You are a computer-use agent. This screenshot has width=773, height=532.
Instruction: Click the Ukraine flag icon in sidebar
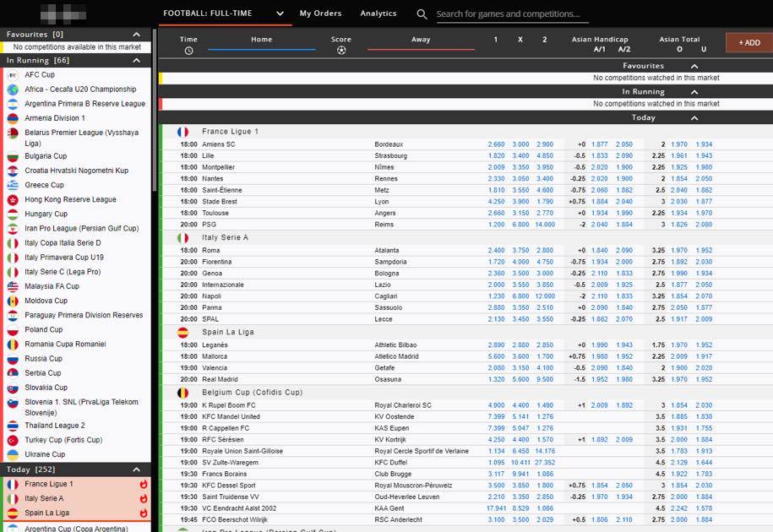(x=13, y=454)
